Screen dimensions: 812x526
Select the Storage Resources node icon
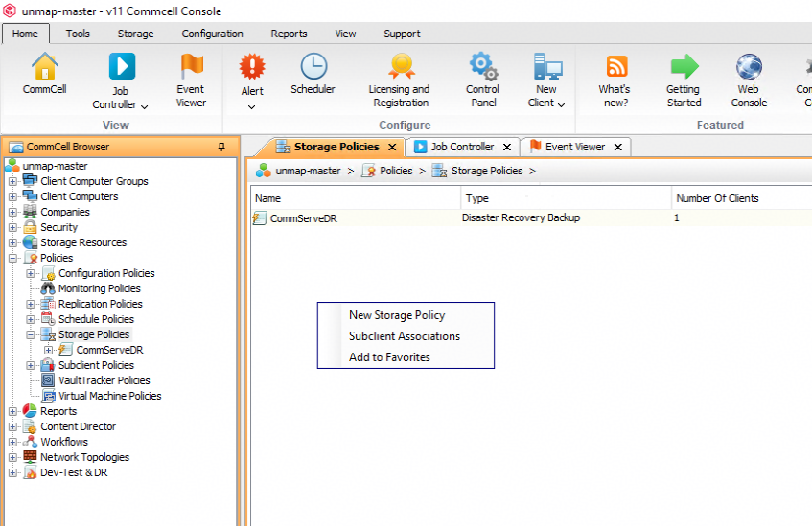30,242
